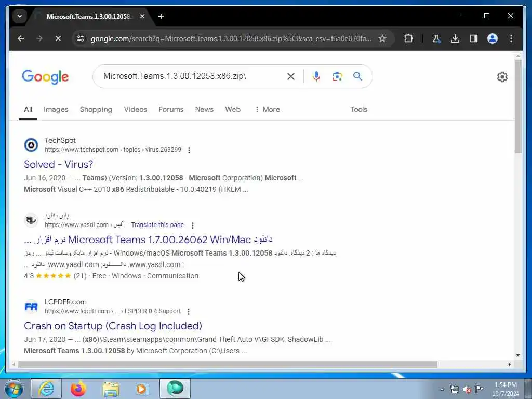Toggle the browser side panel

(474, 38)
